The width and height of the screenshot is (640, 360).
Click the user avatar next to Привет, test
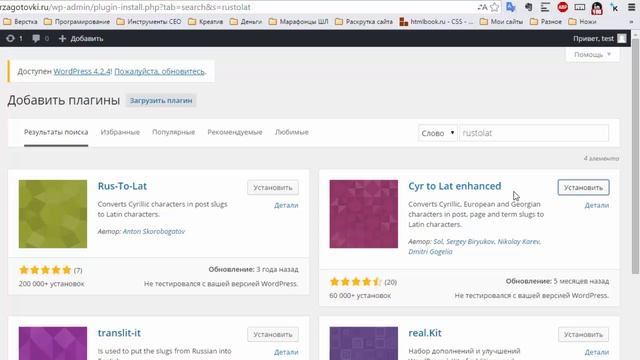pos(622,38)
